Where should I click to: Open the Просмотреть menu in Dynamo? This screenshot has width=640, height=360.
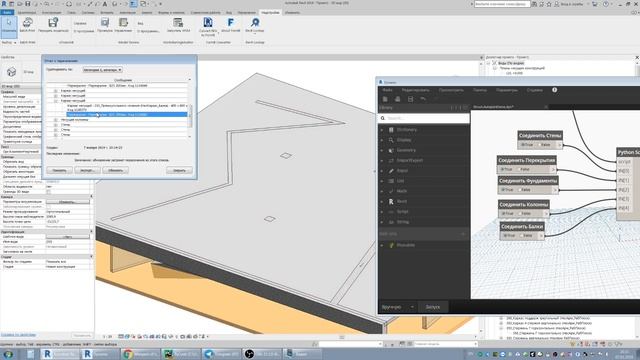451,90
